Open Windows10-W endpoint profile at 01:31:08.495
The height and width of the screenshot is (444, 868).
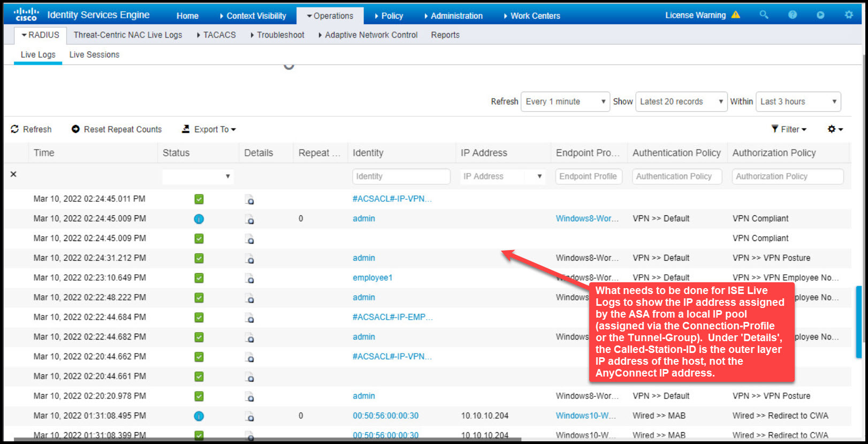coord(585,416)
